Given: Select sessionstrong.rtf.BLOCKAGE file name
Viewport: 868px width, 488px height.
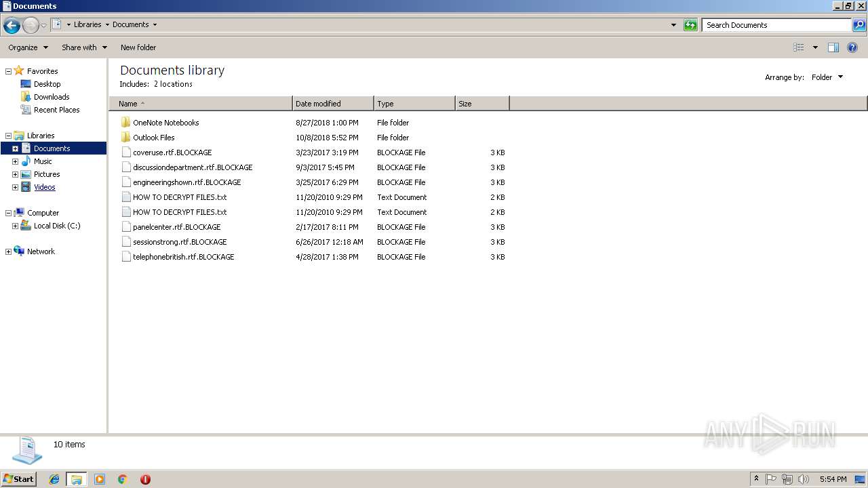Looking at the screenshot, I should click(x=180, y=242).
